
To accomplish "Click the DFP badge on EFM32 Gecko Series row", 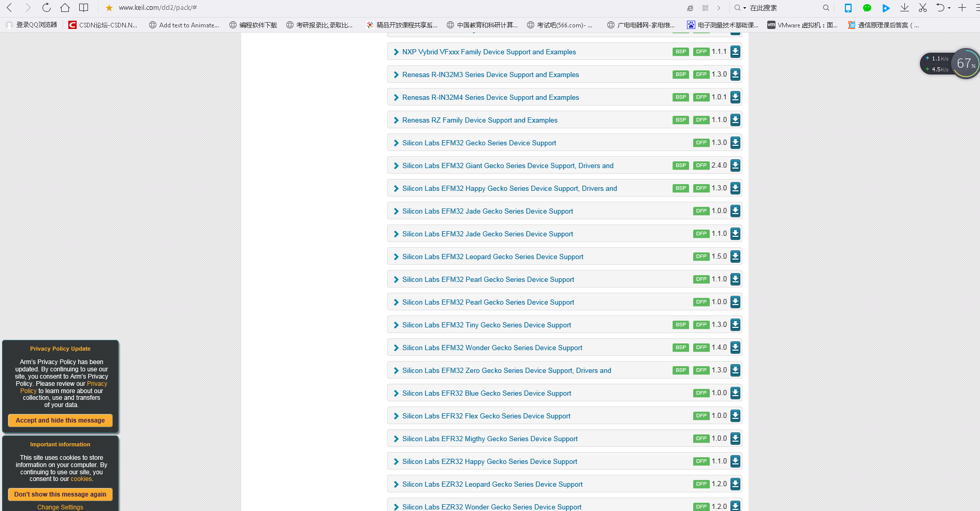I will pos(701,143).
